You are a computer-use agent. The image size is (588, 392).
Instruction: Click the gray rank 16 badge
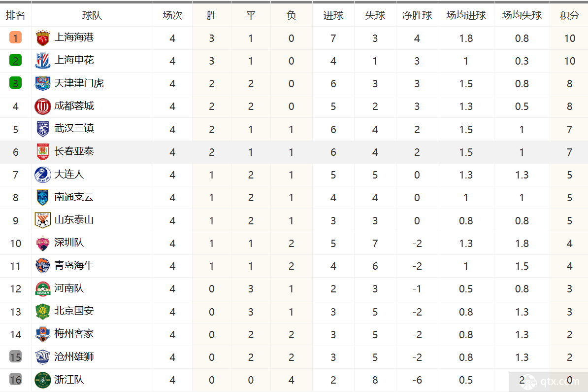tap(15, 380)
